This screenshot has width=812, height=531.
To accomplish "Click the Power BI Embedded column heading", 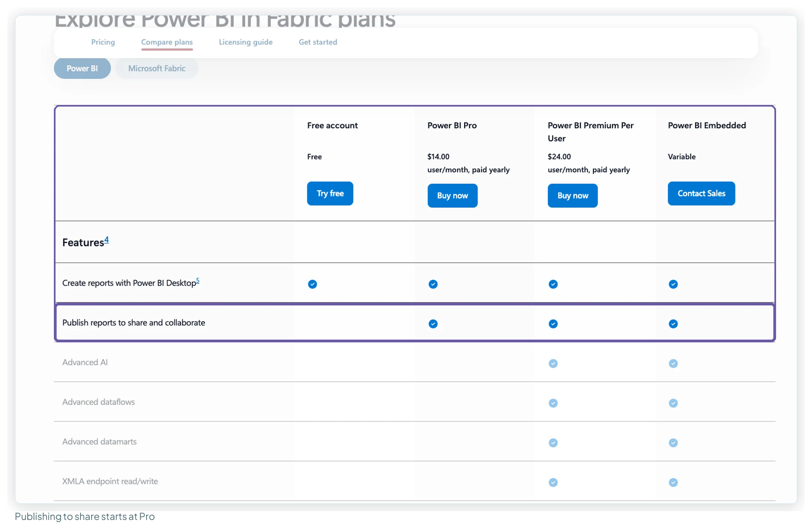I will pyautogui.click(x=707, y=125).
